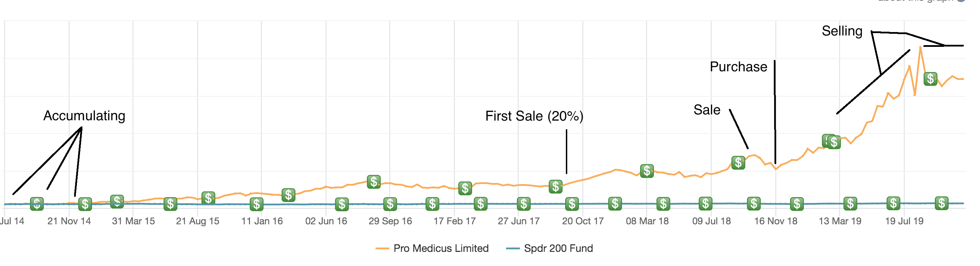
Task: Click last dollar marker on Spdr 200 line
Action: point(942,203)
